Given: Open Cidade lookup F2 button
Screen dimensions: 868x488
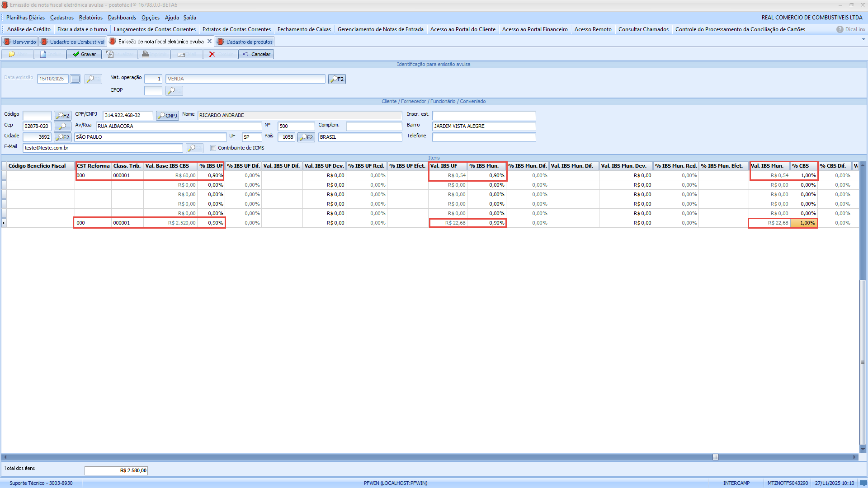Looking at the screenshot, I should (x=62, y=137).
